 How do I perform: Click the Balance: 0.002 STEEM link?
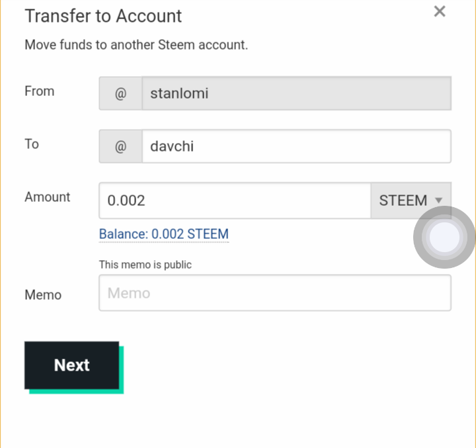pyautogui.click(x=164, y=234)
